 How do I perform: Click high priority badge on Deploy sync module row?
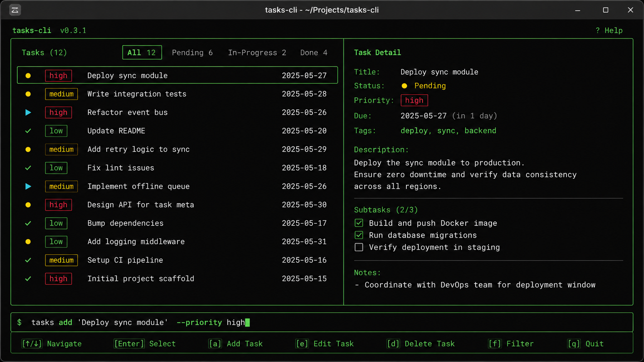click(59, 76)
